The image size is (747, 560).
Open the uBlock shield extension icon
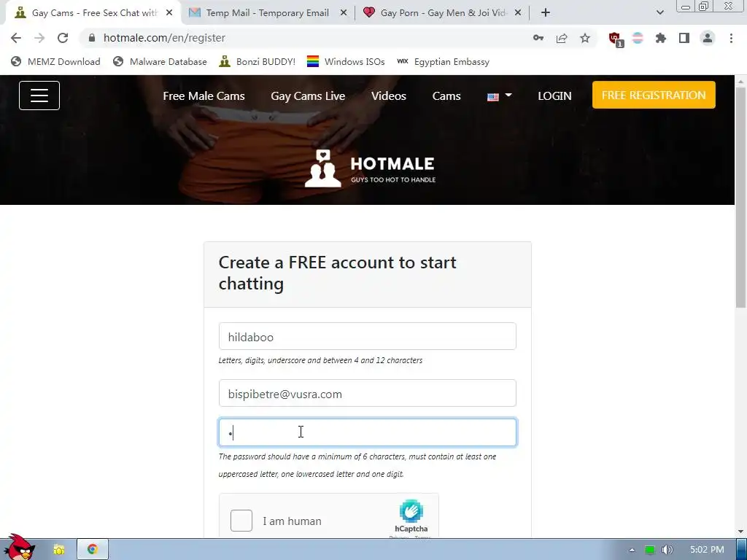click(615, 39)
